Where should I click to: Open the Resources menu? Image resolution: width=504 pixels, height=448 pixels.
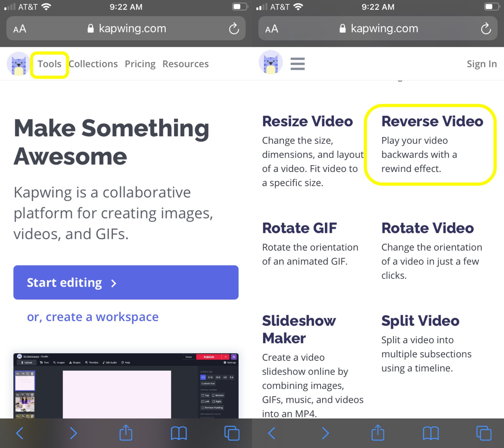(x=185, y=64)
